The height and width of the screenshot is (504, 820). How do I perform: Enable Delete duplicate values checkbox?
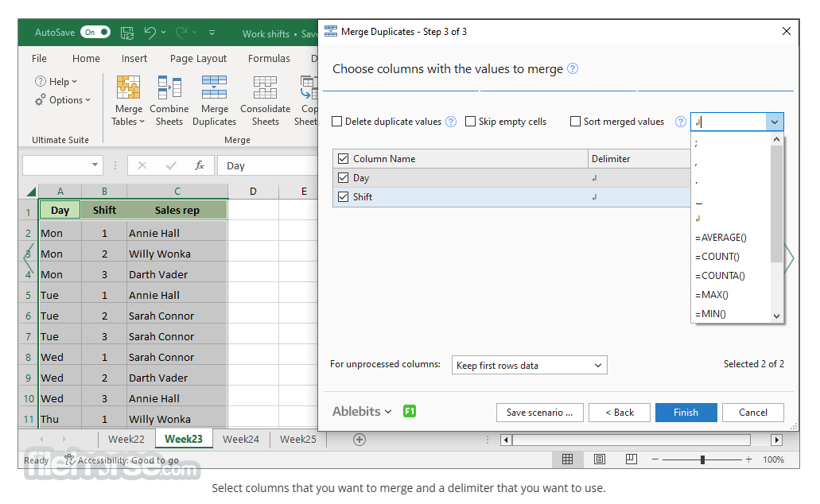pos(337,122)
